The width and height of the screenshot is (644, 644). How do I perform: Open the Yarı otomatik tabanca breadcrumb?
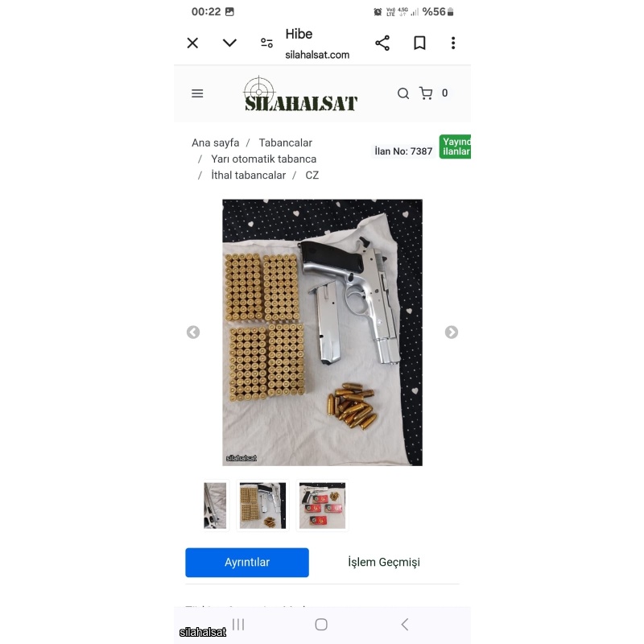264,159
